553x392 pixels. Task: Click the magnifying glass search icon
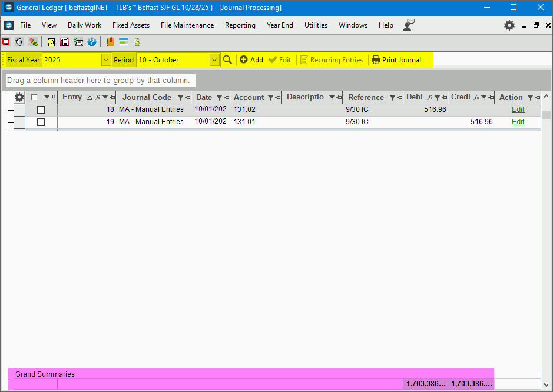227,59
